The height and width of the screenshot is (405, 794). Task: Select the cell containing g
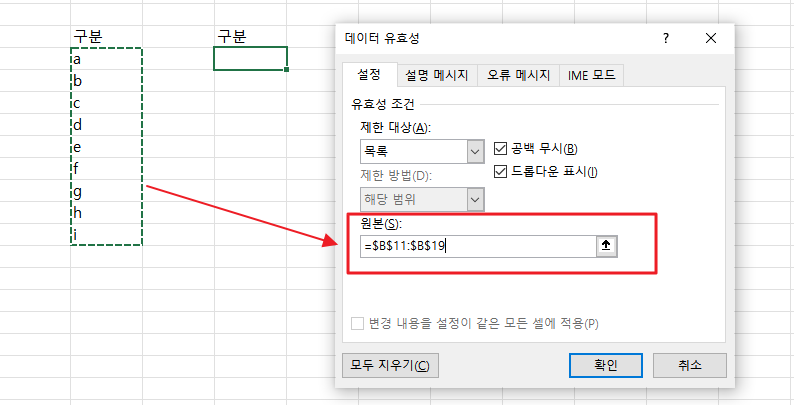106,191
